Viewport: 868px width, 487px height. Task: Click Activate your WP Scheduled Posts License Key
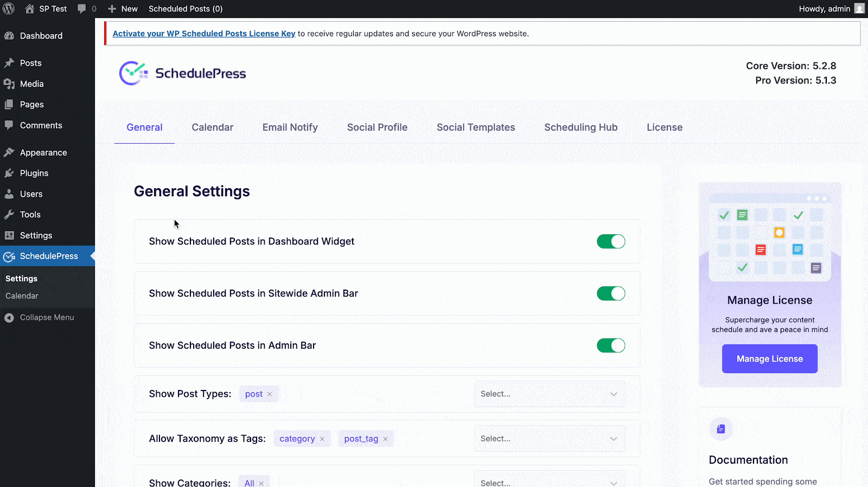tap(204, 34)
